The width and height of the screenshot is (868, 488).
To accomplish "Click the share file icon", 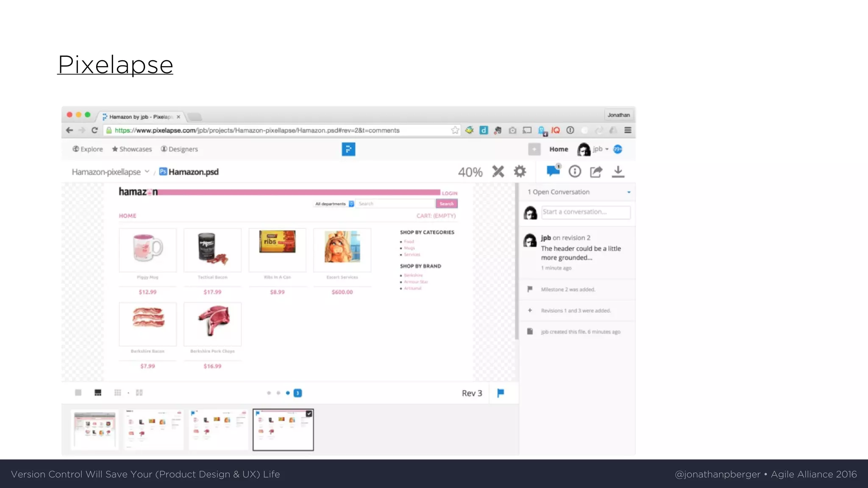I will [x=596, y=172].
